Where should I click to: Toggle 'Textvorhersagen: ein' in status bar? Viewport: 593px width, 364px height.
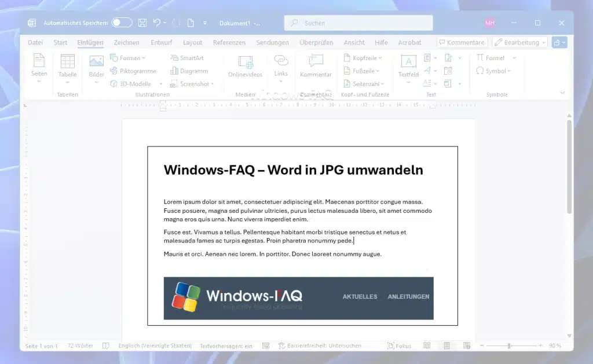tap(226, 345)
